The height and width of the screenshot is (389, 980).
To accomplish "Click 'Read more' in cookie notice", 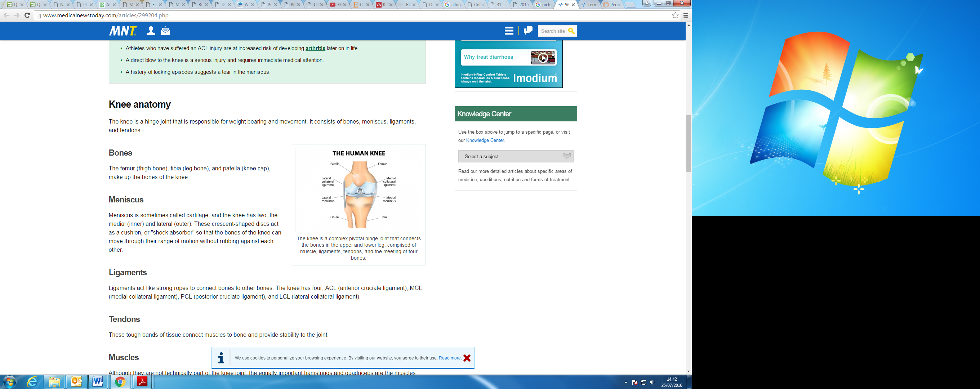I will point(450,358).
